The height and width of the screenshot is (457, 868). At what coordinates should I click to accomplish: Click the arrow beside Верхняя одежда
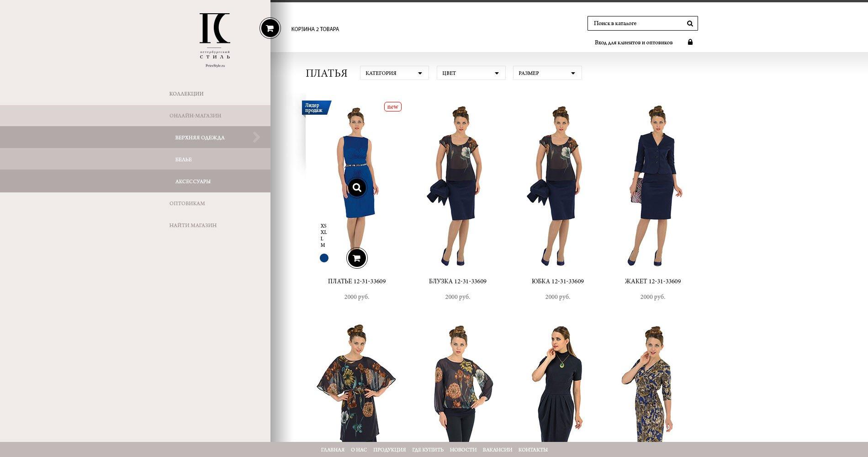pyautogui.click(x=257, y=137)
